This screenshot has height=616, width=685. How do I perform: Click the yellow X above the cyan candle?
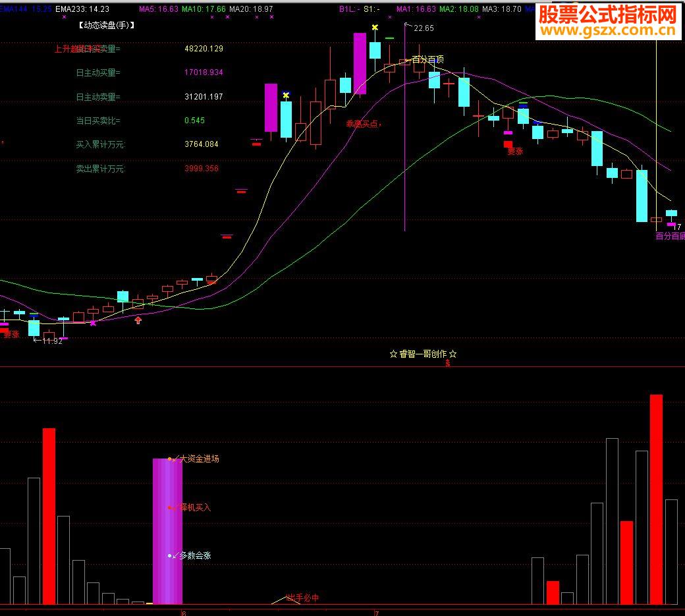click(286, 95)
